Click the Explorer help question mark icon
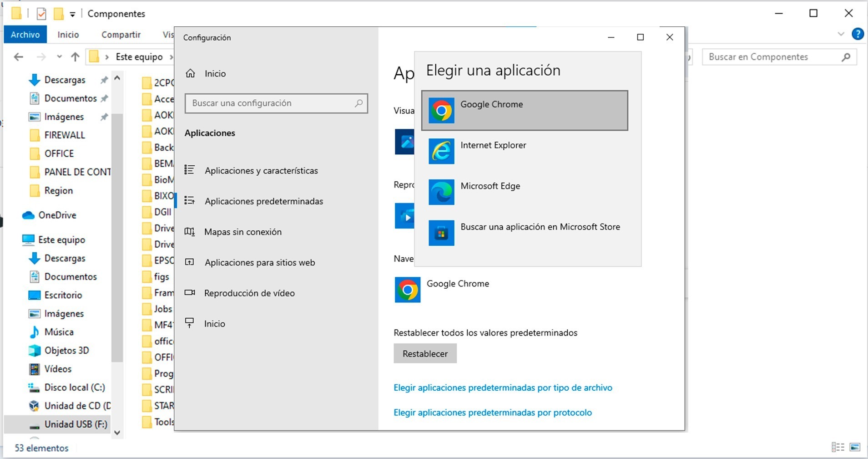Viewport: 868px width, 459px height. (858, 34)
